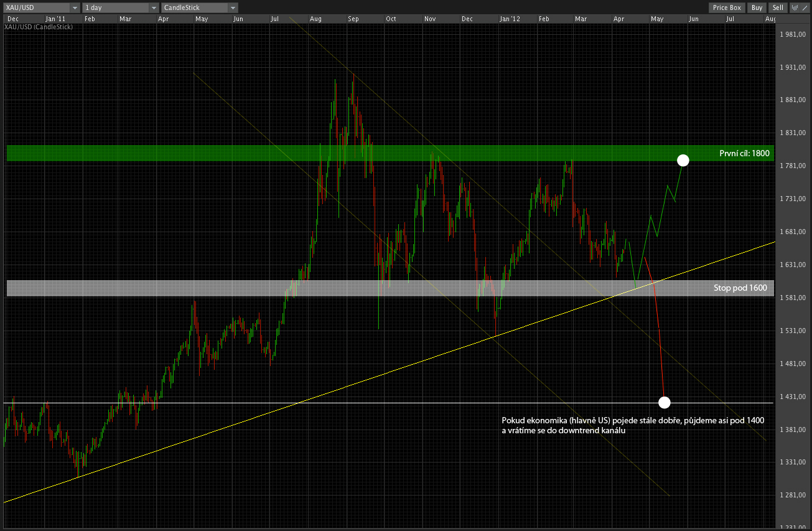Click the 1 431,00 price axis label
Screen dimensions: 812x531
click(793, 397)
